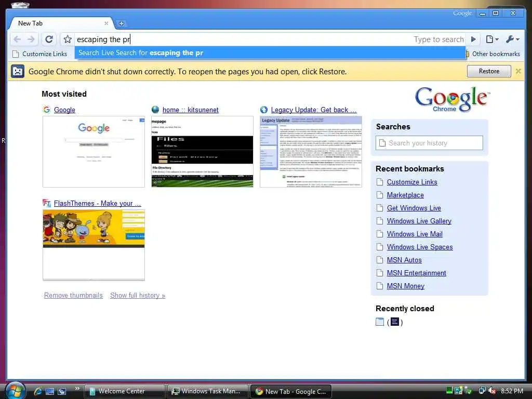Open the wrench settings menu

coord(512,39)
